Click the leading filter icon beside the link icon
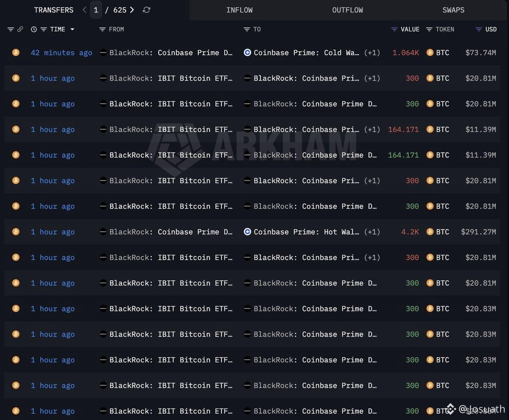This screenshot has height=420, width=509. point(11,29)
